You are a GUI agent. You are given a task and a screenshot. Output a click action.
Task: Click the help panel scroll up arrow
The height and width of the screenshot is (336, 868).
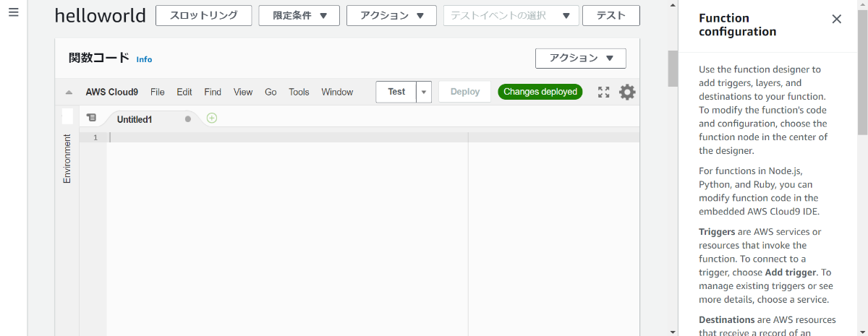click(x=863, y=4)
